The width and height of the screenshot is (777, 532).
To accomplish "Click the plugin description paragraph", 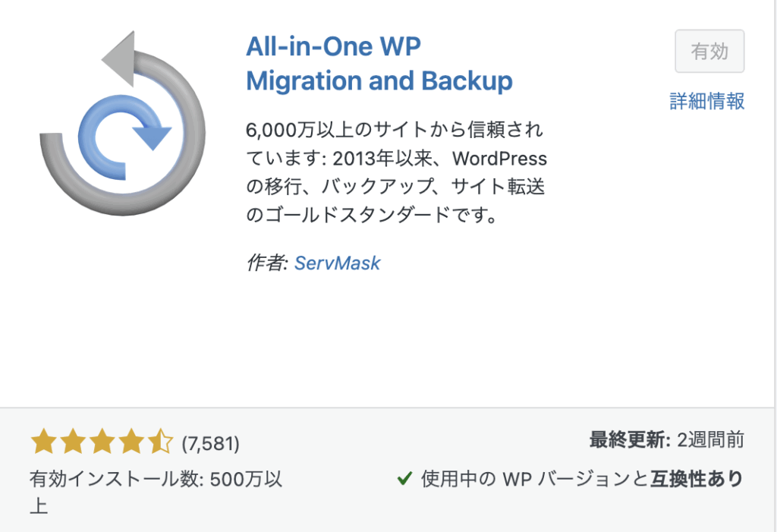I will point(396,172).
